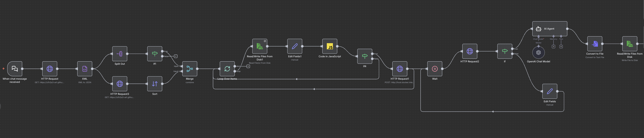Select the Merge combine node
The width and height of the screenshot is (644, 138).
coord(190,69)
